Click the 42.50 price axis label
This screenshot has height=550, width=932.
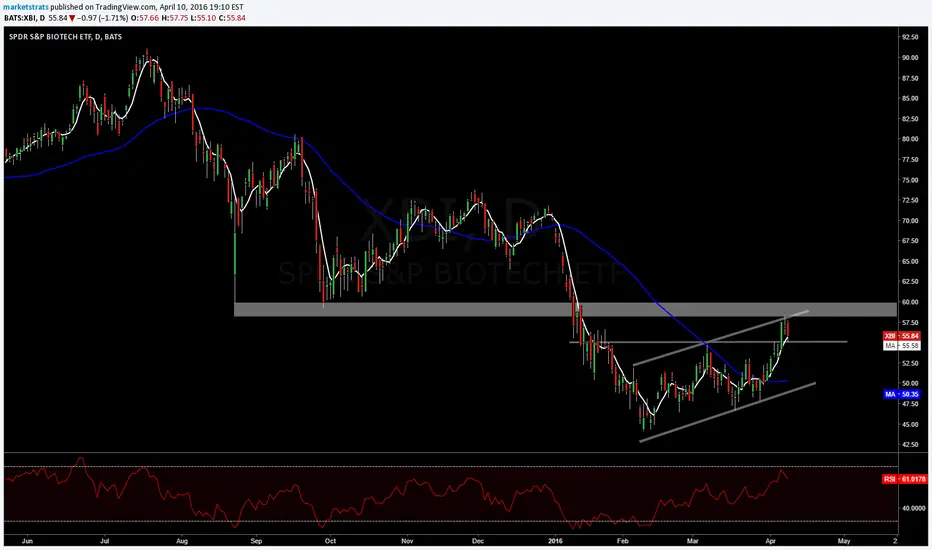[910, 444]
